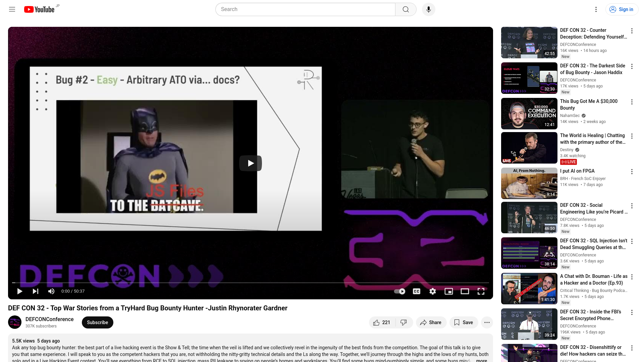The image size is (644, 362).
Task: Subscribe to DEFCONConference channel
Action: pyautogui.click(x=97, y=322)
